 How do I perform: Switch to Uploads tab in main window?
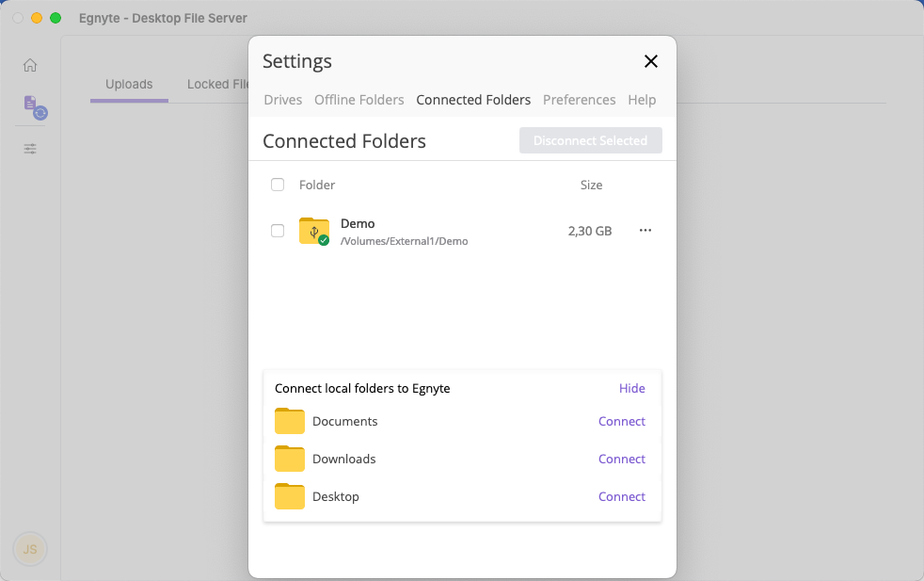coord(129,85)
